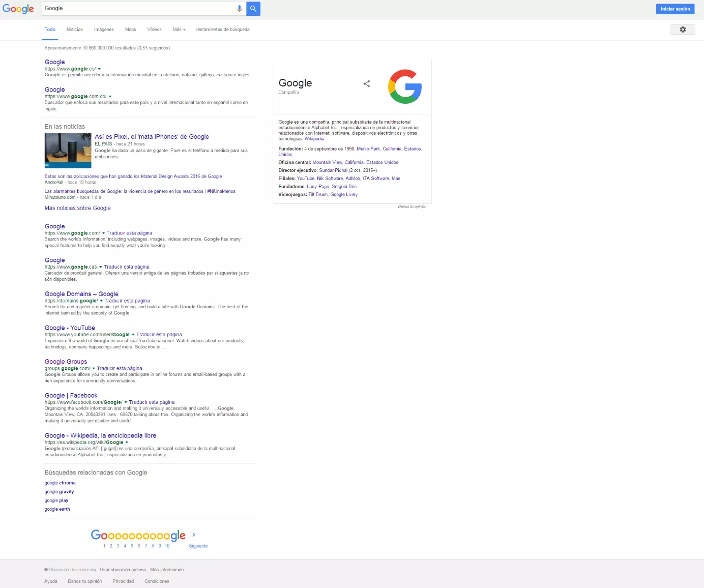Expand arrow next to google.cat URL
The width and height of the screenshot is (704, 588).
point(101,267)
